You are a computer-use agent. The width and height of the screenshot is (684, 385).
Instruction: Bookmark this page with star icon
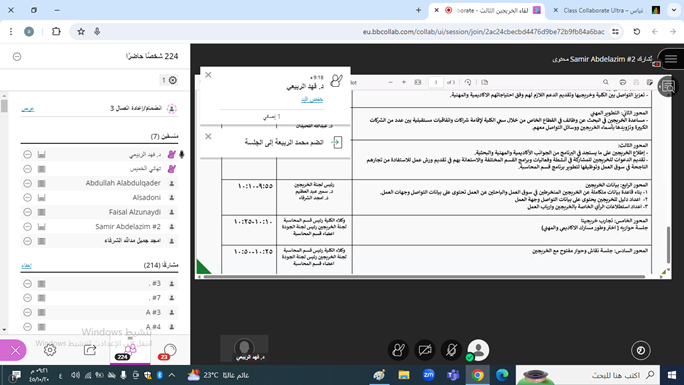[x=81, y=31]
